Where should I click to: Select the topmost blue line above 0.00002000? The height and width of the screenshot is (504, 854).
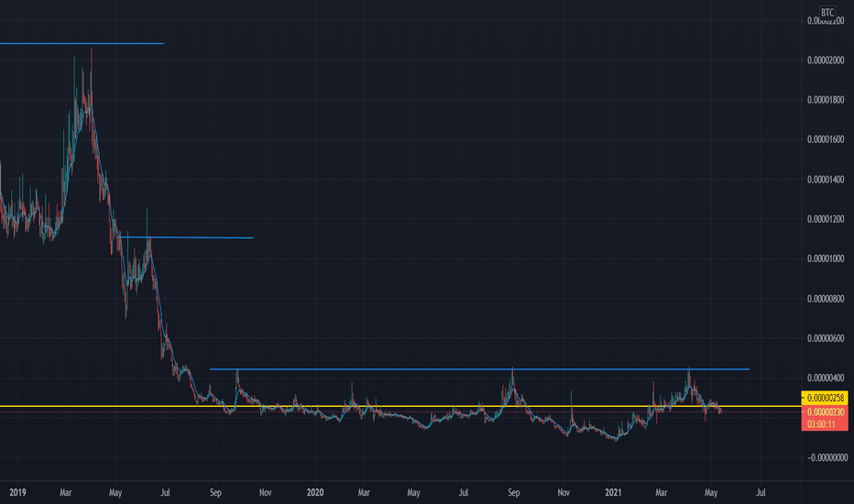pos(82,43)
